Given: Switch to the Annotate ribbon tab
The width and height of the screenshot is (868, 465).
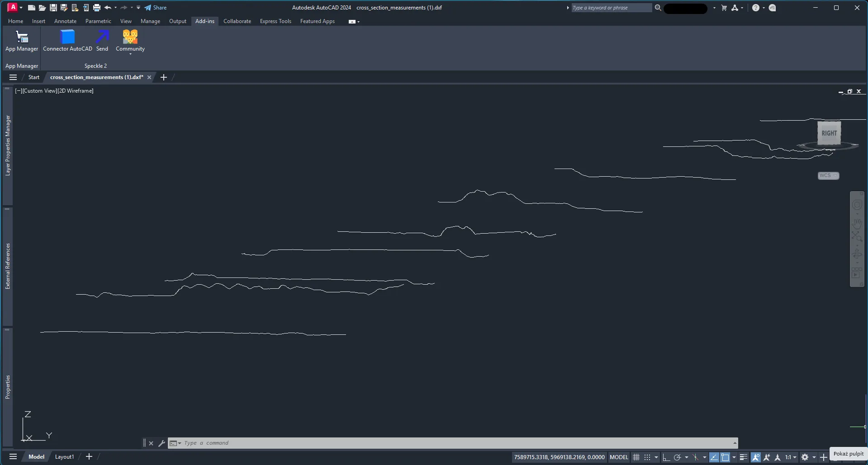Looking at the screenshot, I should tap(65, 21).
